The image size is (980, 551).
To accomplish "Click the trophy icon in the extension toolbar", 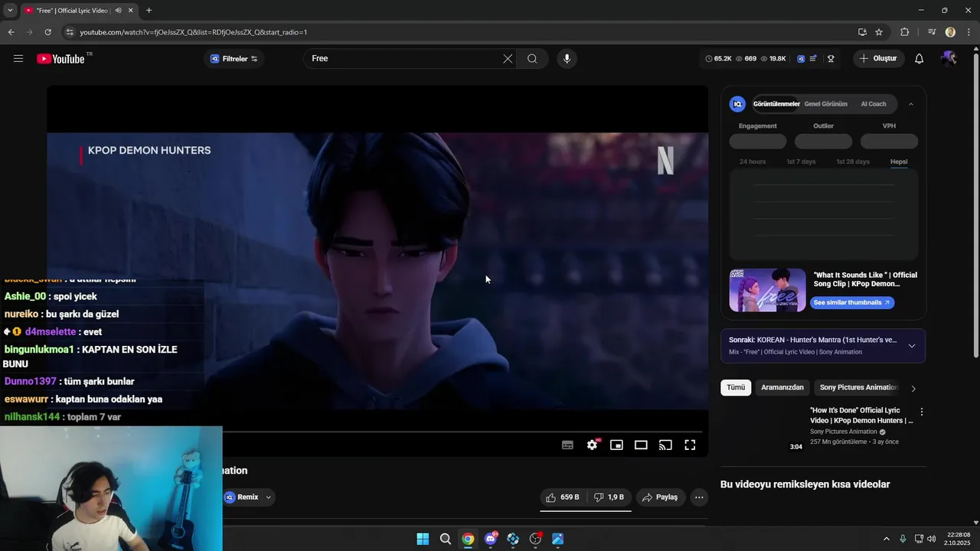I will click(831, 59).
